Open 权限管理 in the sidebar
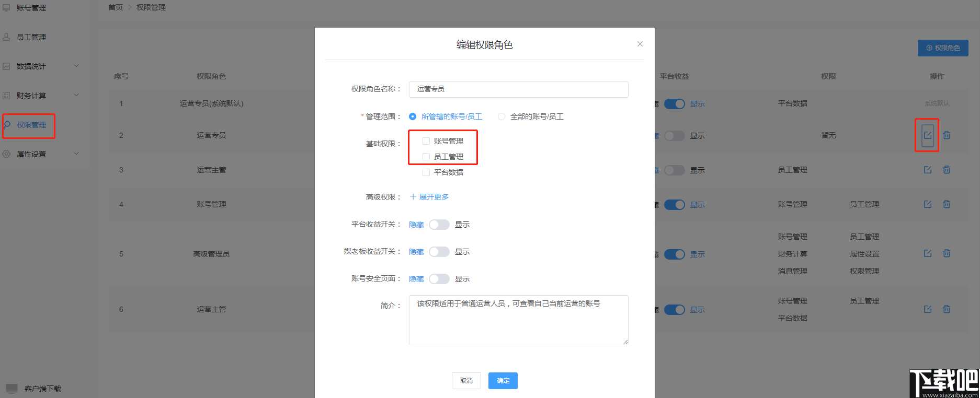The image size is (980, 398). coord(31,125)
